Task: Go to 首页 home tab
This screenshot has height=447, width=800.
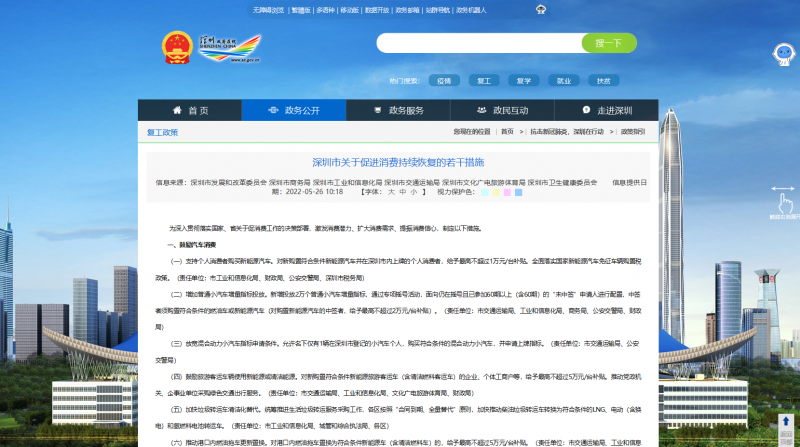Action: 190,110
